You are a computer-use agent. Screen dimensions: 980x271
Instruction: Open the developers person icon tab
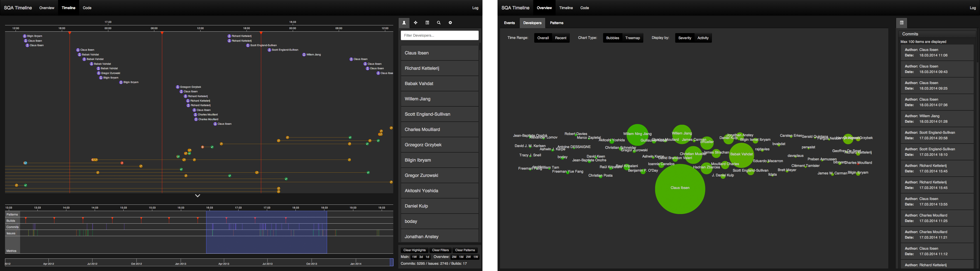click(404, 23)
